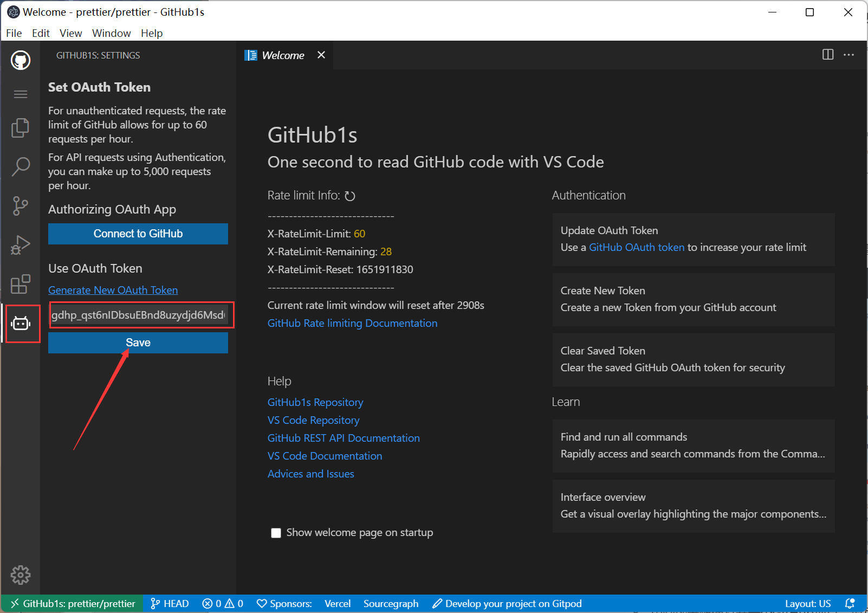
Task: Click the X-RateLimit-Limit: 60 text
Action: point(316,234)
